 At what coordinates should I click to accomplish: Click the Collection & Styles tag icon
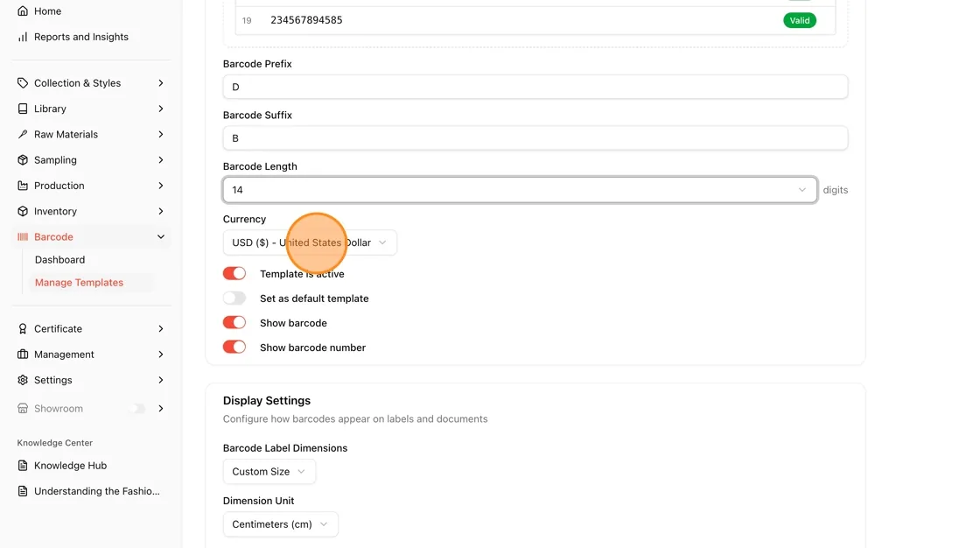click(x=23, y=83)
